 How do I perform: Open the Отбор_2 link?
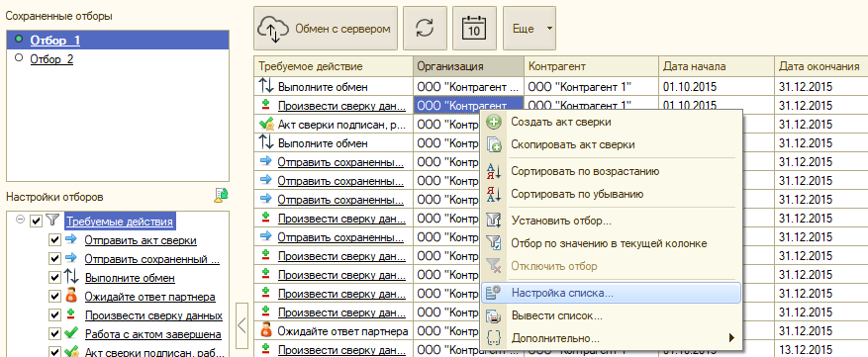tap(51, 59)
